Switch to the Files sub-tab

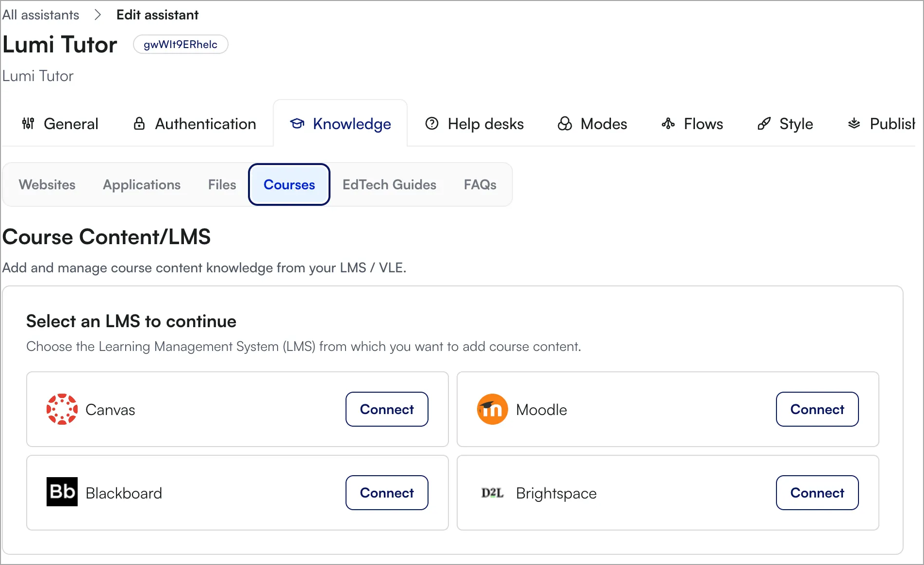(x=222, y=184)
